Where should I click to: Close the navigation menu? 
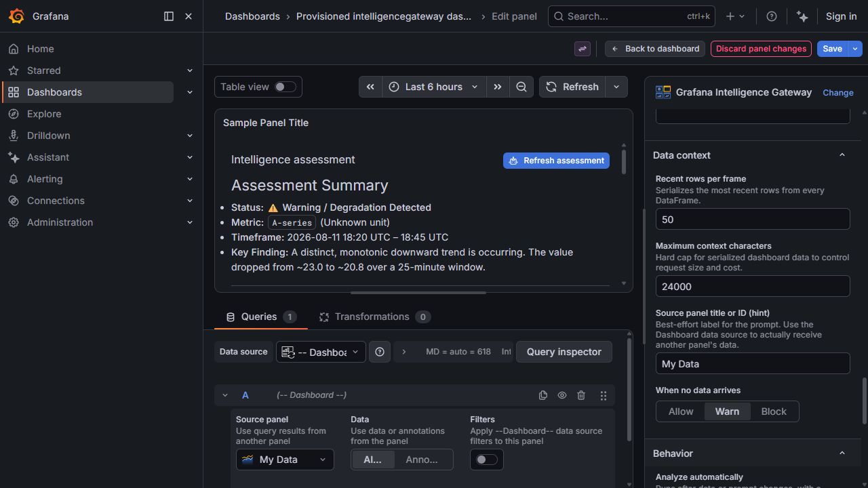tap(189, 16)
